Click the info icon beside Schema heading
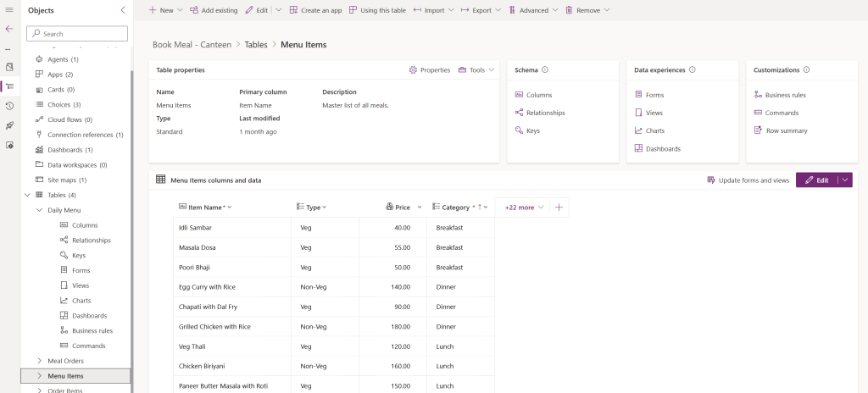The height and width of the screenshot is (393, 868). click(x=545, y=70)
